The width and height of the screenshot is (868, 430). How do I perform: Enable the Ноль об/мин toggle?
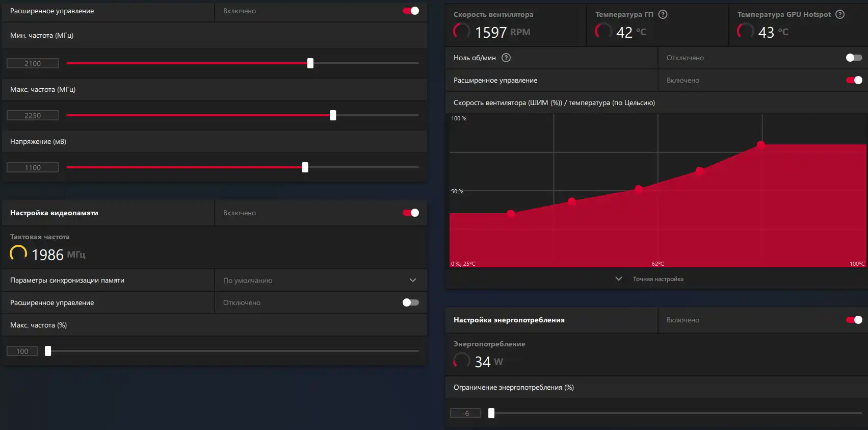click(x=854, y=58)
